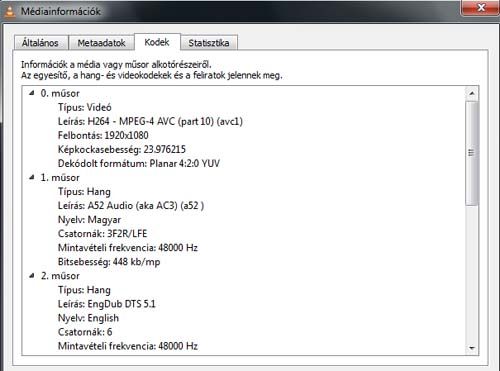Select the Csatornák: 3F2R/LFE row
Viewport: 500px width, 371px height.
pos(103,234)
